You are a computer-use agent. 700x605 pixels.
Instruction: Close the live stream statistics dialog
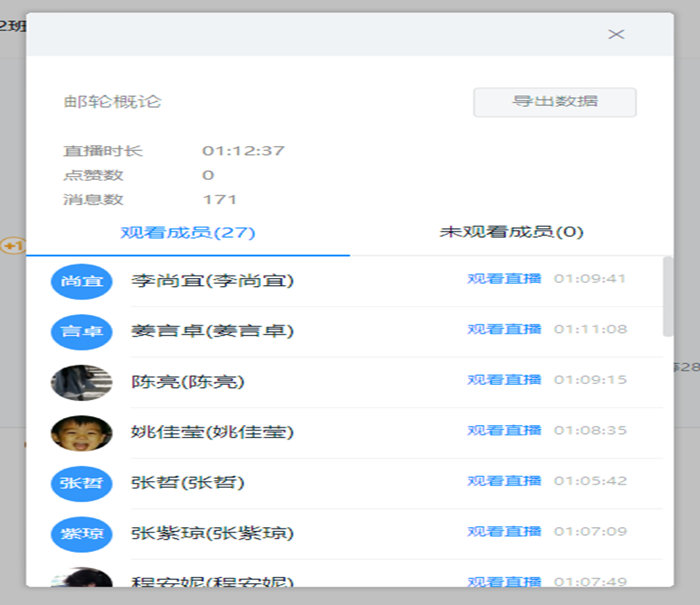pyautogui.click(x=616, y=35)
